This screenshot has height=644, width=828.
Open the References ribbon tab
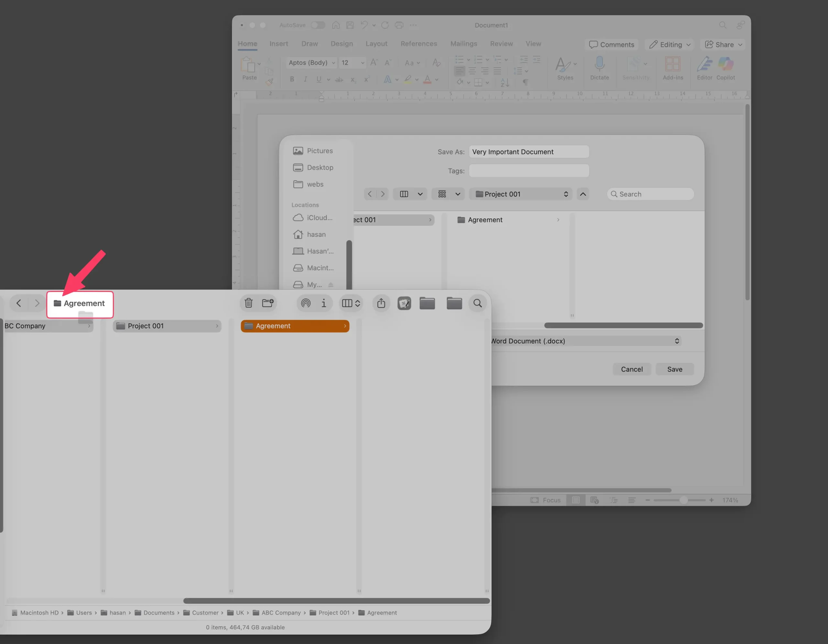tap(419, 44)
